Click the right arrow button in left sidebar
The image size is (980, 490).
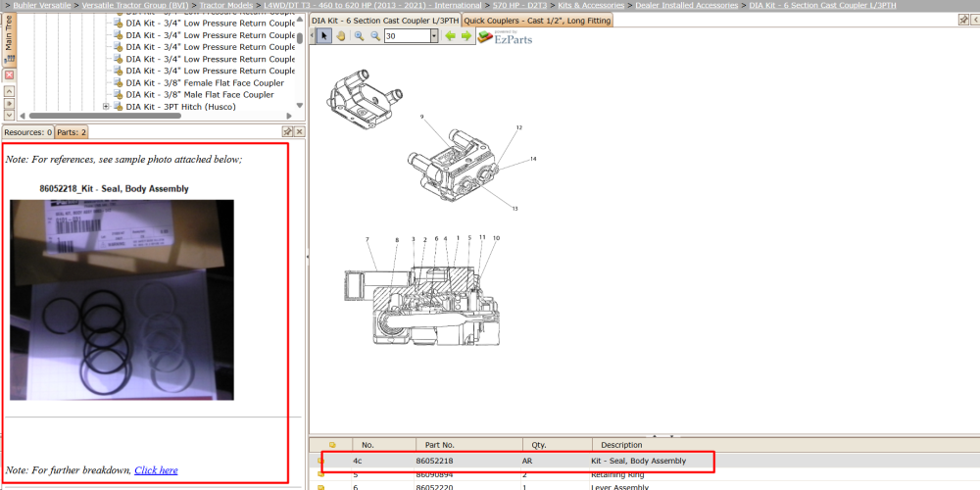pos(9,103)
